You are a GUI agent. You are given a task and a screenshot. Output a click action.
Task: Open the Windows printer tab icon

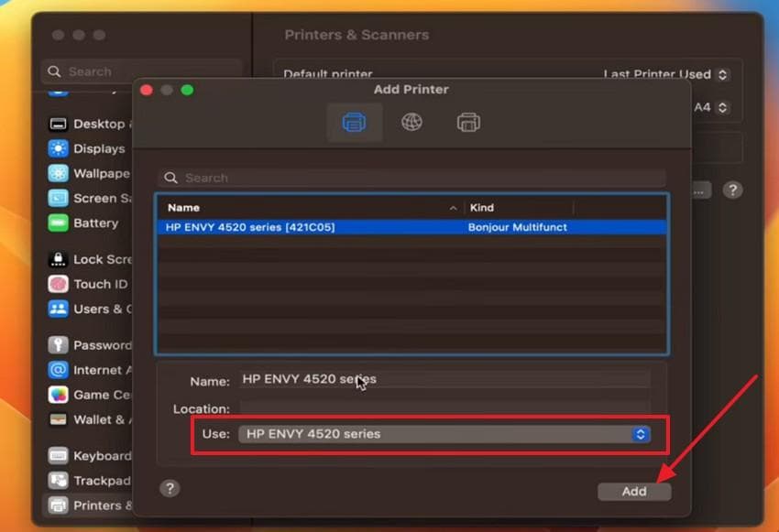pos(468,122)
